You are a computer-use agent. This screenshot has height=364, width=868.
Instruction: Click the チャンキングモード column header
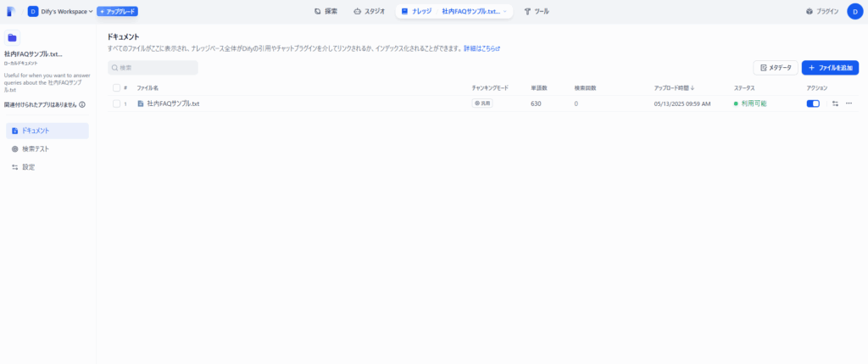tap(490, 87)
